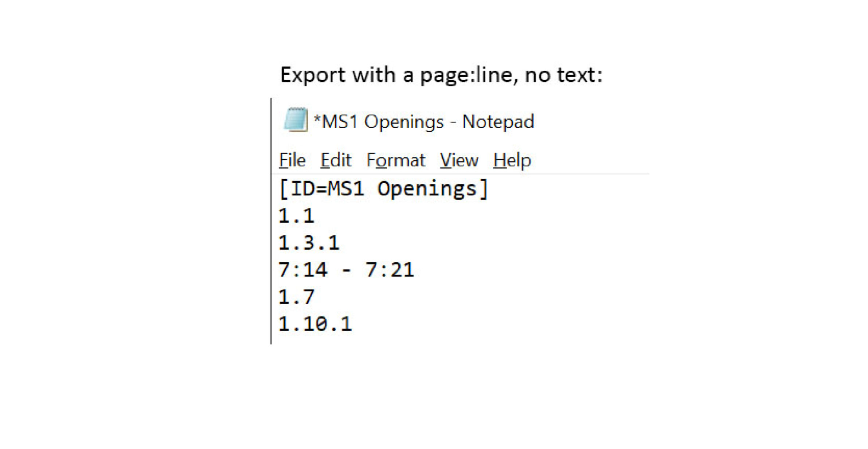Place cursor on the '7:21' end value
The width and height of the screenshot is (868, 449).
click(390, 270)
